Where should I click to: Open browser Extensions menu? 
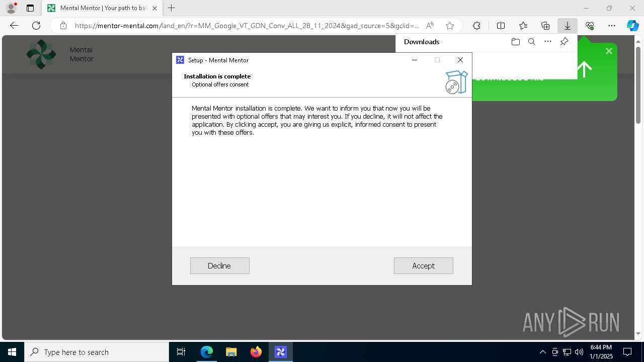pos(476,26)
